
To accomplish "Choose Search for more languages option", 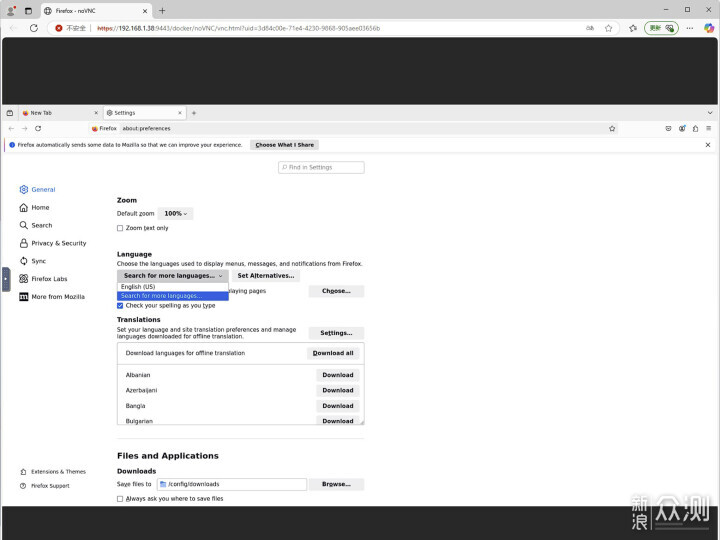I will click(x=173, y=296).
